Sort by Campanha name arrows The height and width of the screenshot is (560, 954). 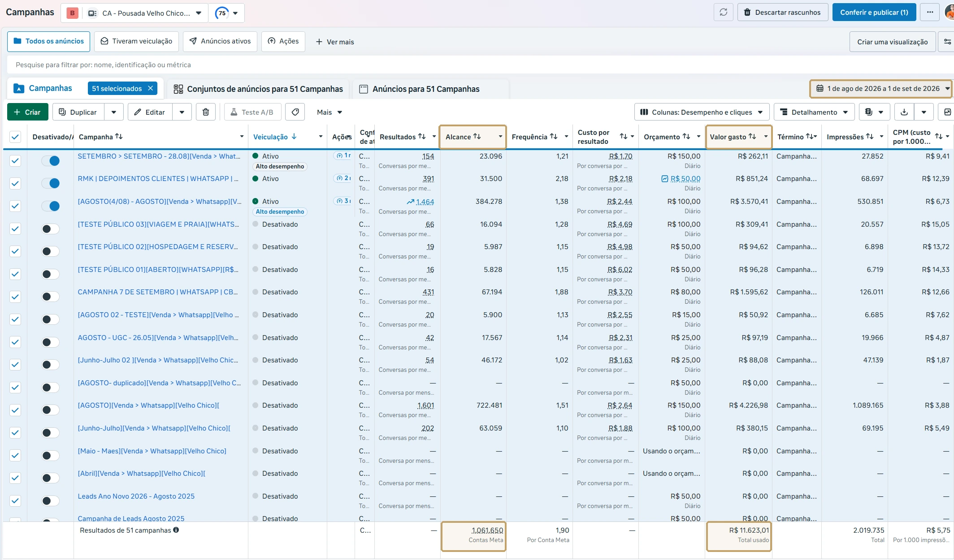click(119, 136)
